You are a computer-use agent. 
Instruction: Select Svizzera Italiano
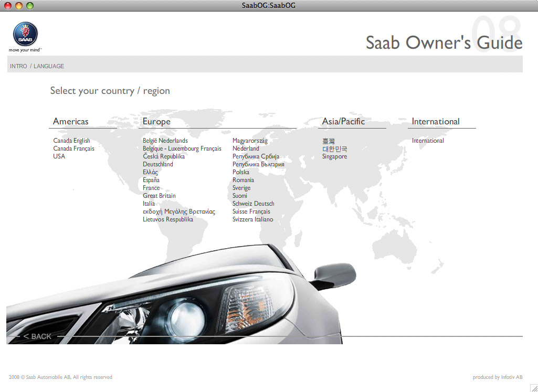coord(253,219)
